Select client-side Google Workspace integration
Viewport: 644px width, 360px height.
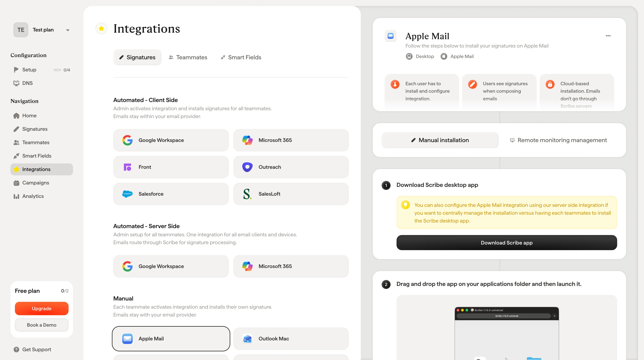pyautogui.click(x=171, y=140)
